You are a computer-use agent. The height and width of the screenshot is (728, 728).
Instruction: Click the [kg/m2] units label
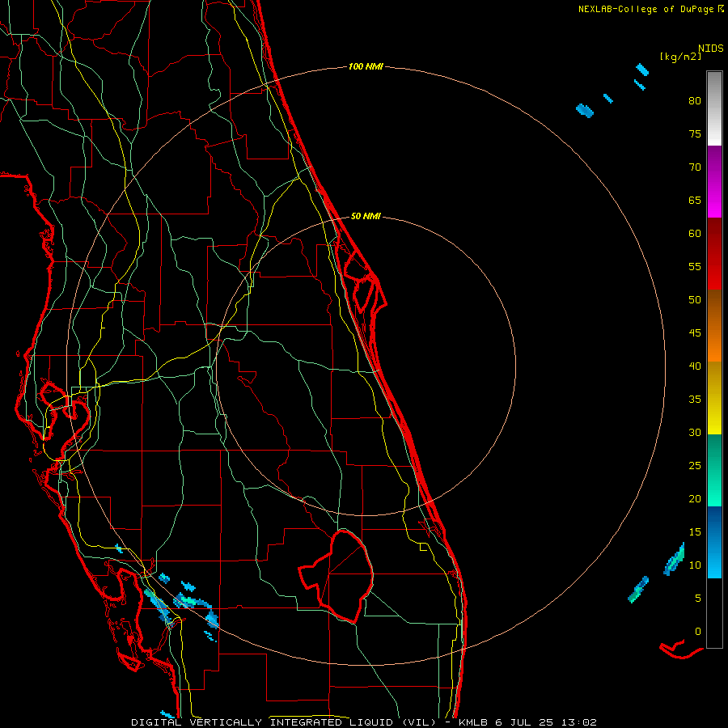(x=680, y=57)
